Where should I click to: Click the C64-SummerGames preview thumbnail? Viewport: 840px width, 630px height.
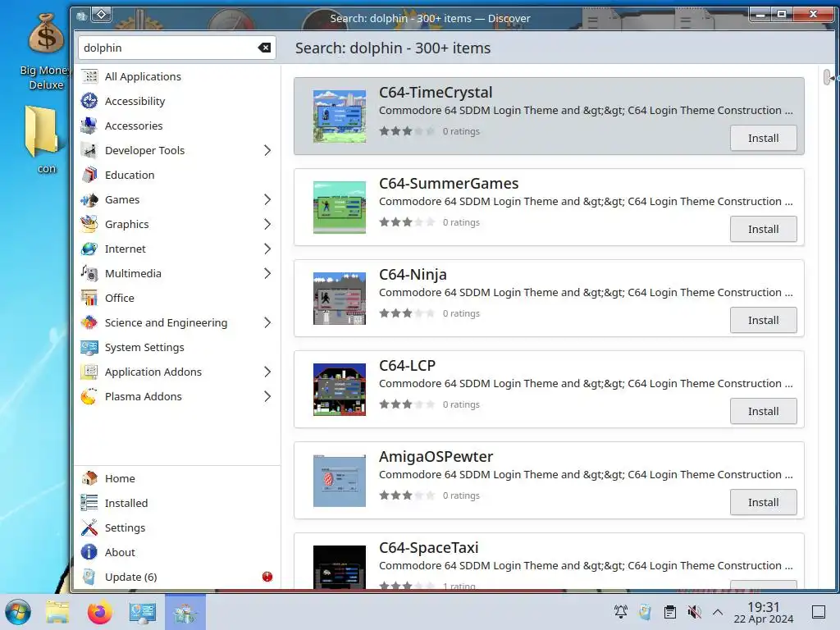[340, 208]
